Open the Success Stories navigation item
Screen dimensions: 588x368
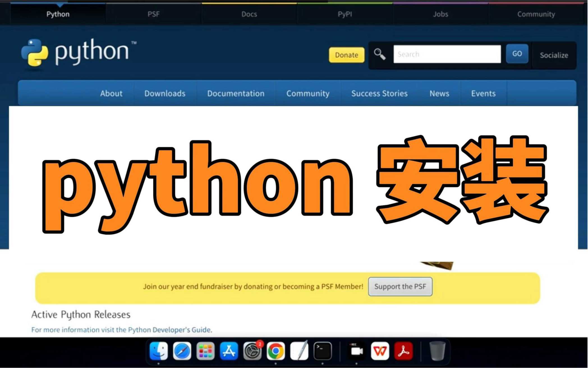coord(380,93)
